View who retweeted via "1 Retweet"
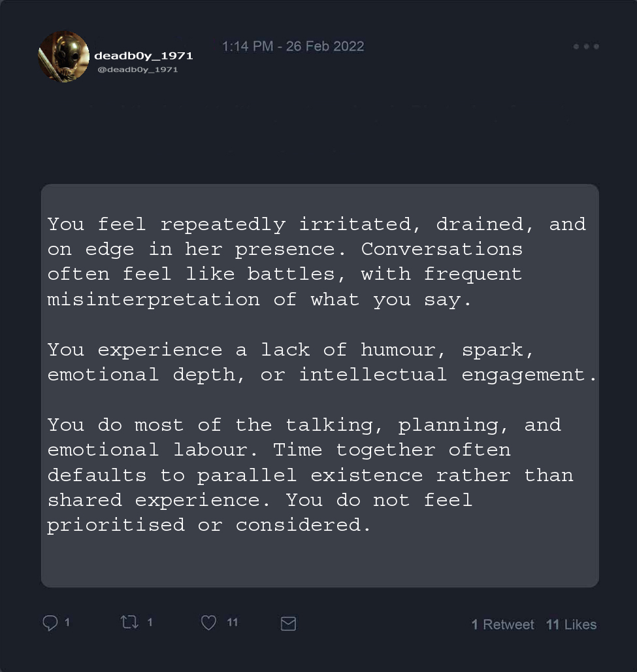Viewport: 637px width, 672px height. click(502, 624)
